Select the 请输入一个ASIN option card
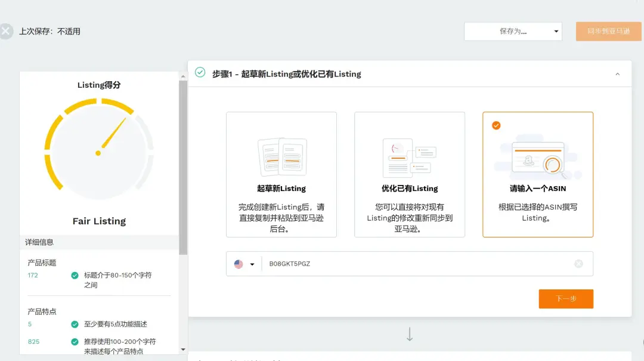Screen dimensions: 644x361 coord(537,175)
